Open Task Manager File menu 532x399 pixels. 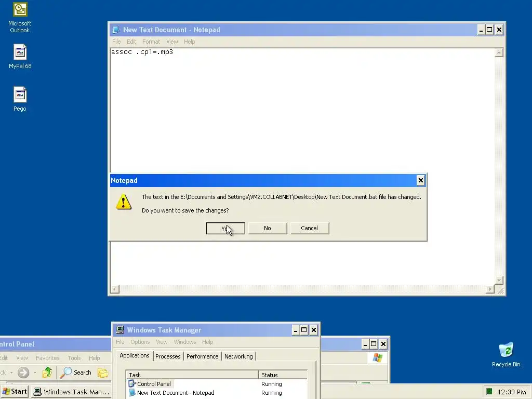(x=120, y=342)
